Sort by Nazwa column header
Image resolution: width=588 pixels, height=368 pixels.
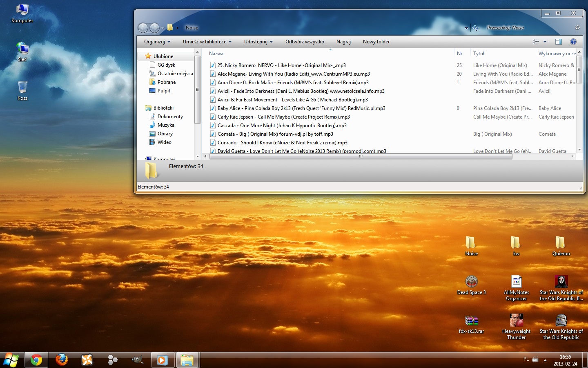click(330, 54)
